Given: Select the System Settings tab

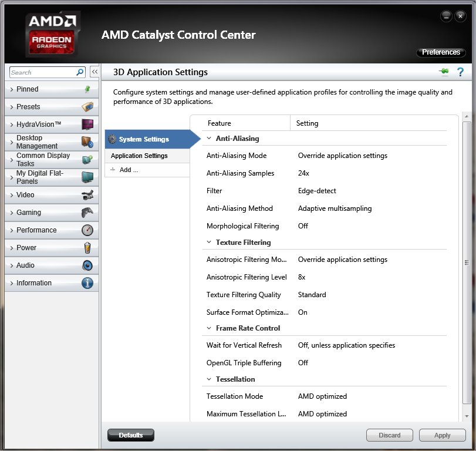Looking at the screenshot, I should coord(144,139).
